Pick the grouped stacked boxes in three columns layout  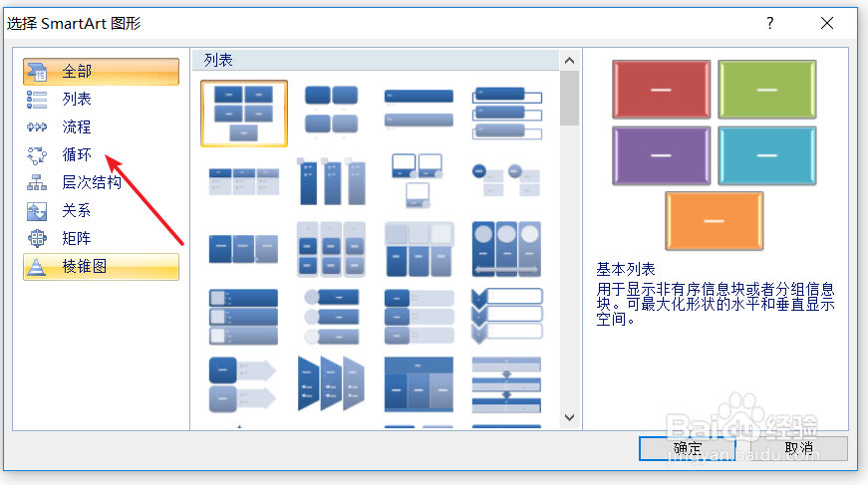[x=331, y=249]
